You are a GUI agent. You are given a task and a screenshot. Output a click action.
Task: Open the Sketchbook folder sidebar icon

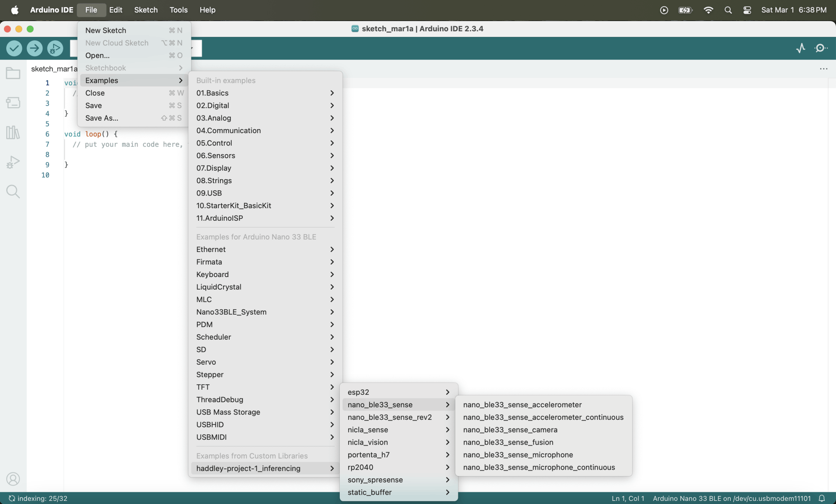coord(13,73)
